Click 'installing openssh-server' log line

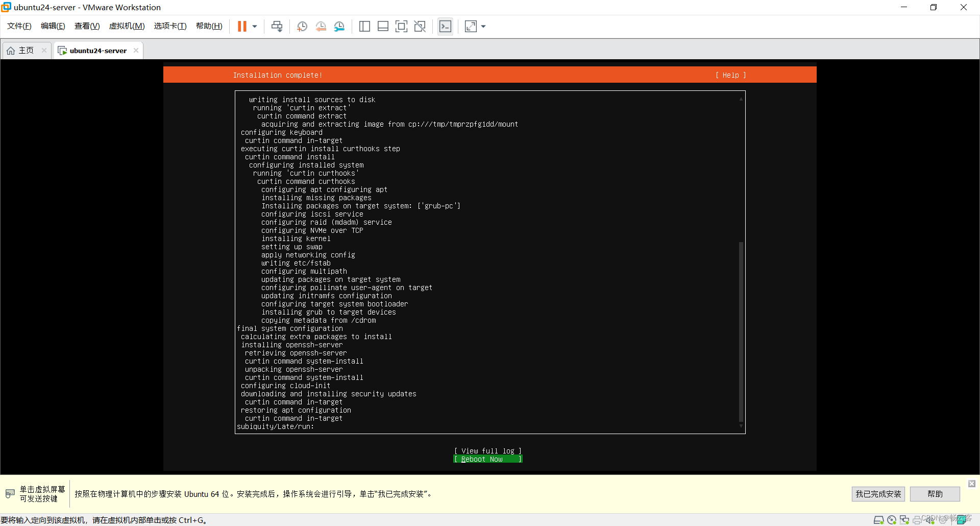(292, 345)
